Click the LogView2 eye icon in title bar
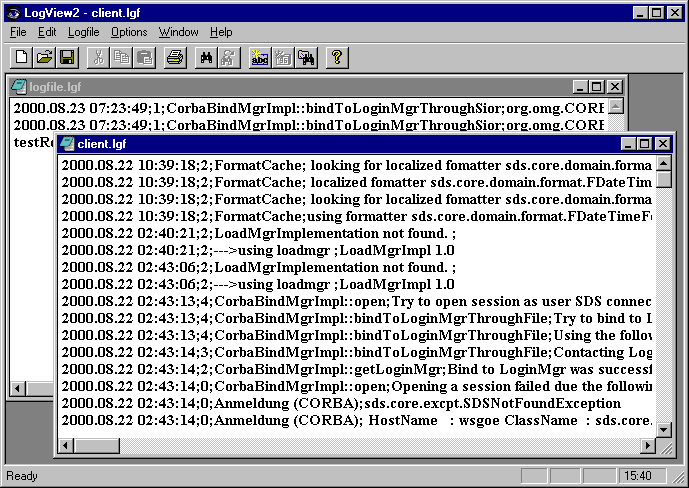Screen dimensions: 689x488 point(14,13)
